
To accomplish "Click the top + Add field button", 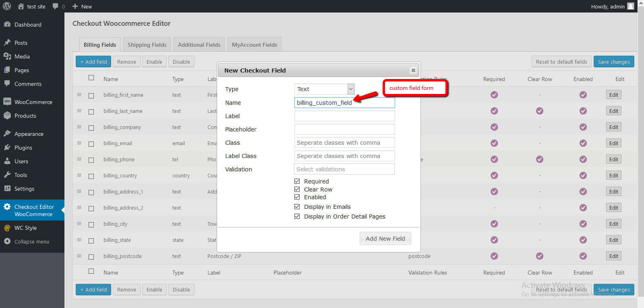I will (x=93, y=62).
